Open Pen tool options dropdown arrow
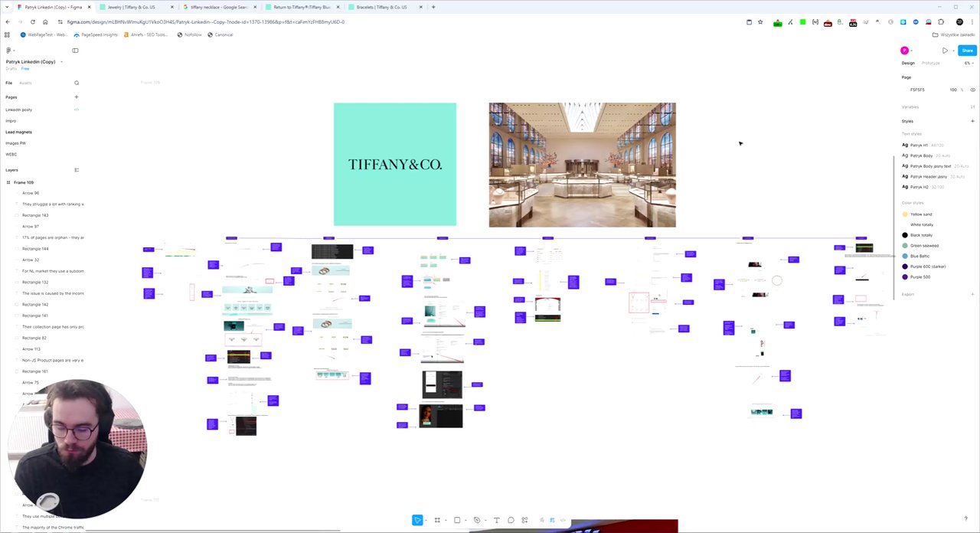 coord(484,520)
